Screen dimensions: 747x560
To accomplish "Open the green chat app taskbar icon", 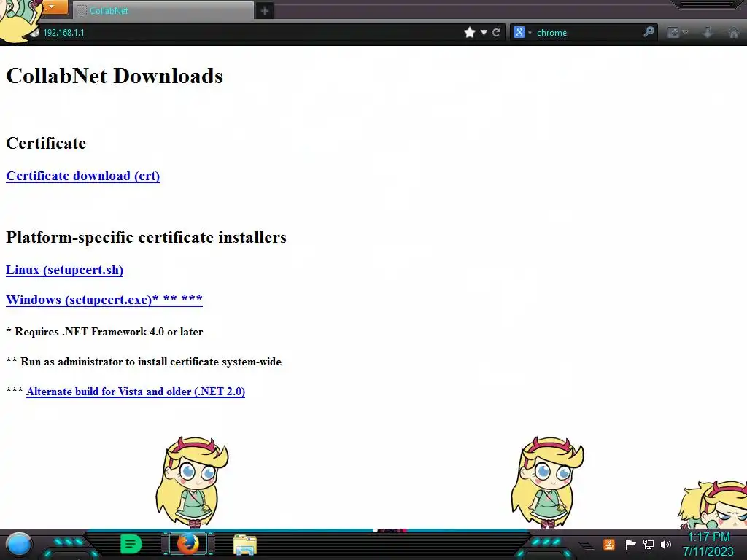I will tap(131, 544).
